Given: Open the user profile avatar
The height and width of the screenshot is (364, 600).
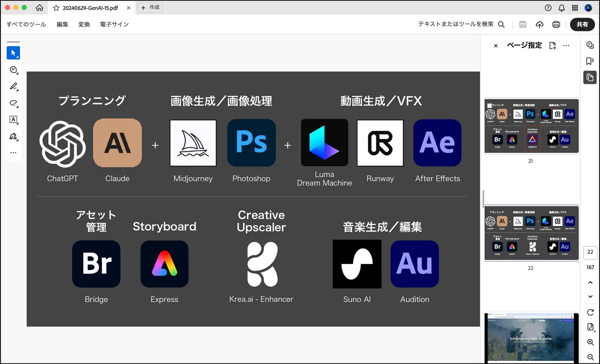Looking at the screenshot, I should click(588, 8).
